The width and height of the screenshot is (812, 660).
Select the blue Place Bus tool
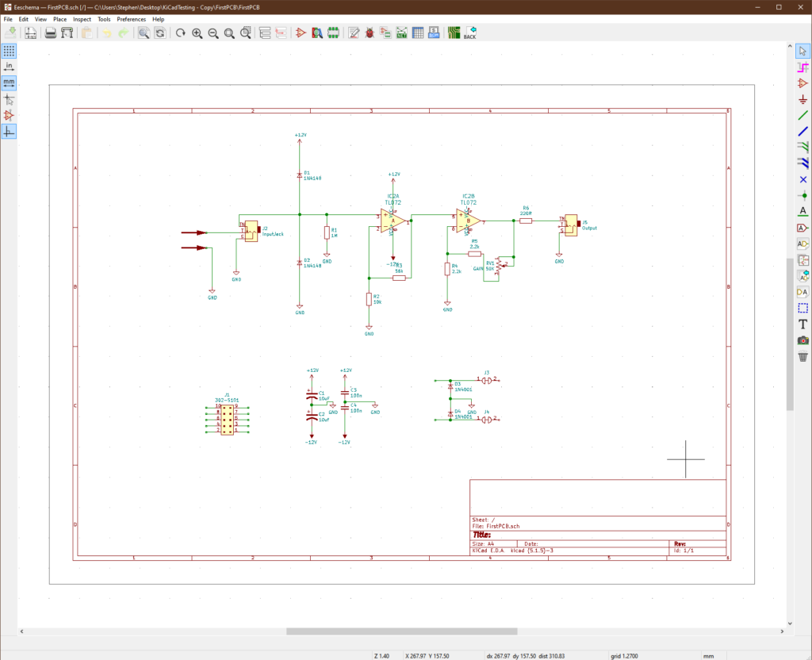click(802, 131)
